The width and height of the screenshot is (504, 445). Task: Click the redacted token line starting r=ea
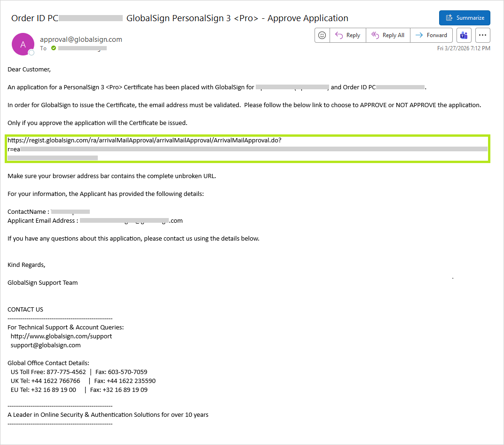pyautogui.click(x=247, y=149)
